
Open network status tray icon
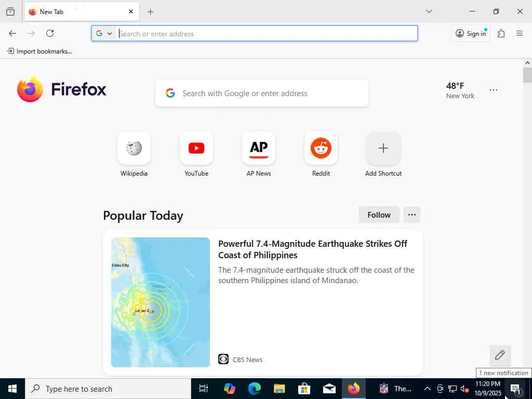(453, 389)
